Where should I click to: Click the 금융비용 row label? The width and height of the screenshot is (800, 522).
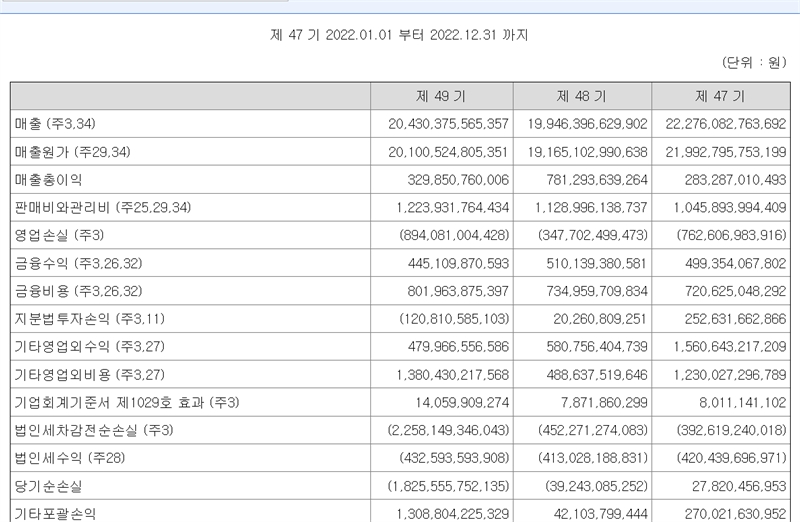coord(79,290)
